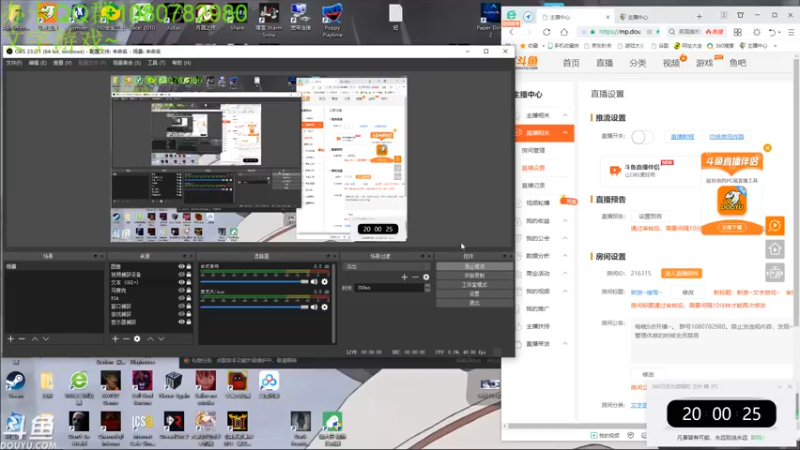Collapse the orange 直播相关 sidebar section
This screenshot has height=450, width=800.
click(x=565, y=133)
